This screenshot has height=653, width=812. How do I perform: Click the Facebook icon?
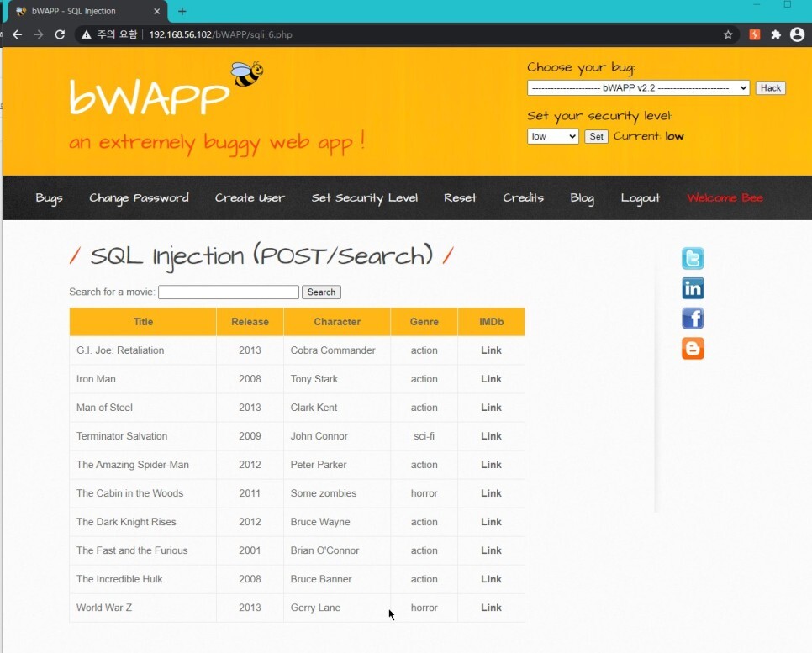click(693, 319)
